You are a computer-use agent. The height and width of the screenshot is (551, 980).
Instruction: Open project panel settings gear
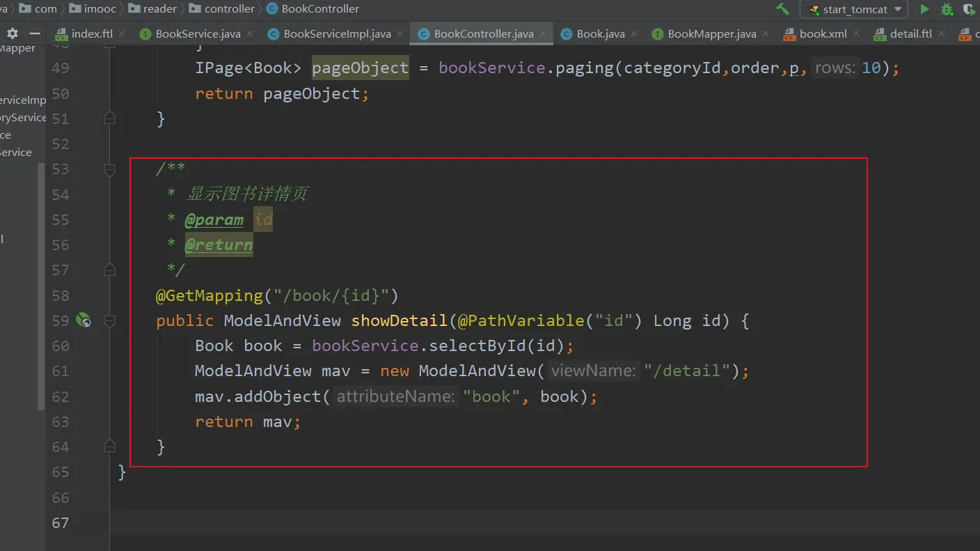(13, 33)
